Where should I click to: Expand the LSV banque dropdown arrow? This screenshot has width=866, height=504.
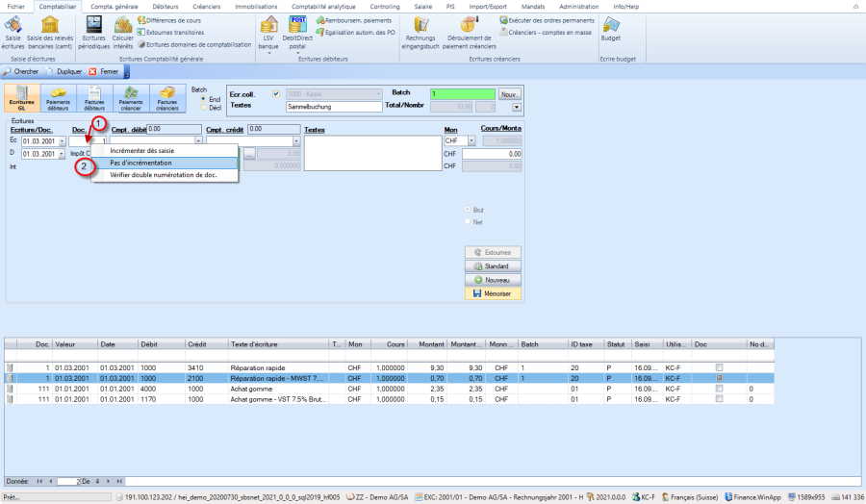[x=270, y=53]
